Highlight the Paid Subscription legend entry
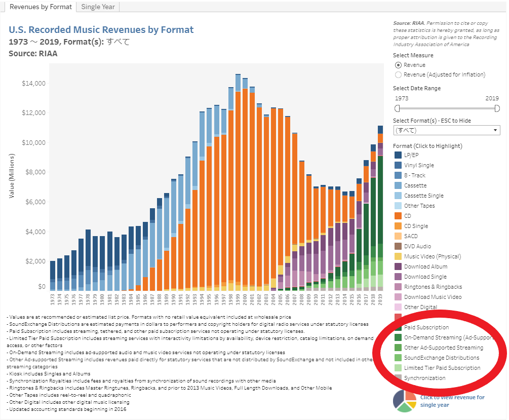 [426, 327]
